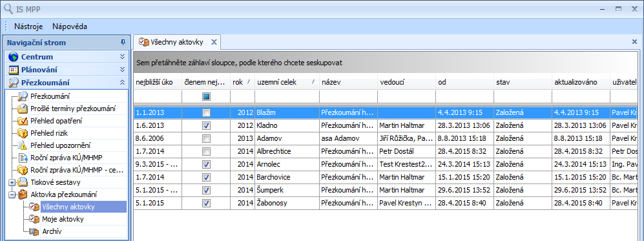This screenshot has width=644, height=241.
Task: Check the členem box for Albrechtice row
Action: click(x=206, y=151)
